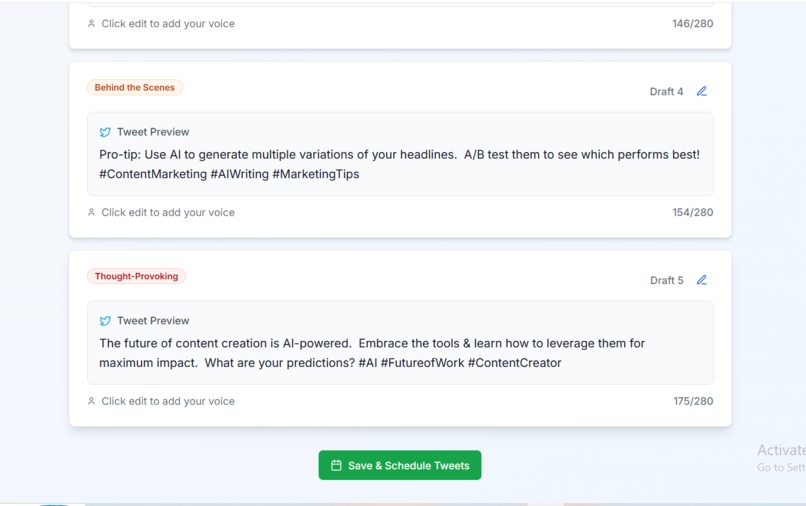Click the person icon beside 154/280 counter row
The height and width of the screenshot is (506, 806).
tap(91, 212)
